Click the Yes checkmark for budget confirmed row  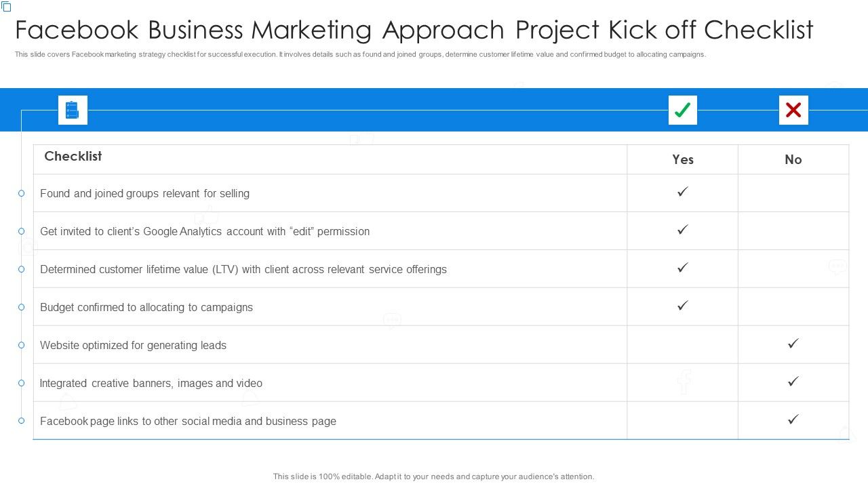(683, 306)
